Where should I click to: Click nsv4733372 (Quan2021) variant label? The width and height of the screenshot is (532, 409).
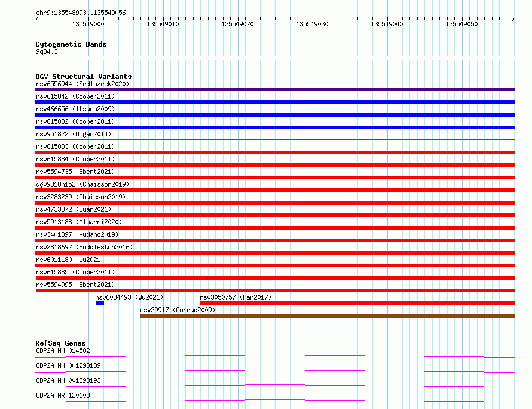pyautogui.click(x=74, y=209)
